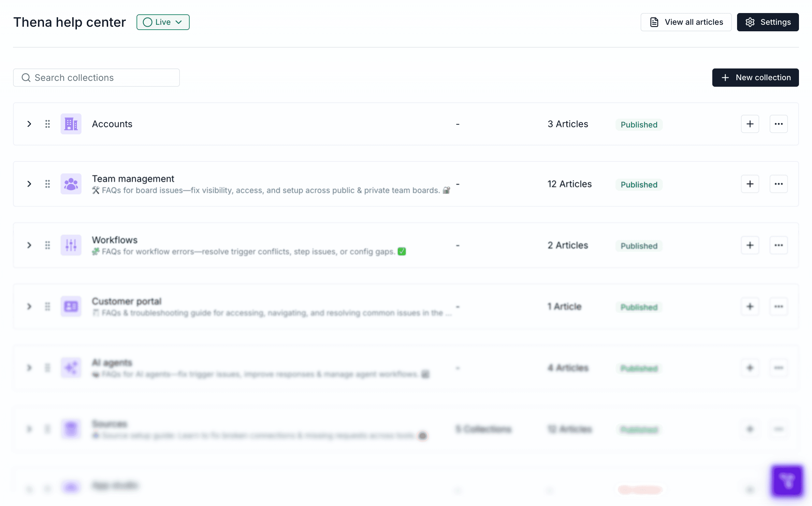Create a New collection

(x=755, y=78)
